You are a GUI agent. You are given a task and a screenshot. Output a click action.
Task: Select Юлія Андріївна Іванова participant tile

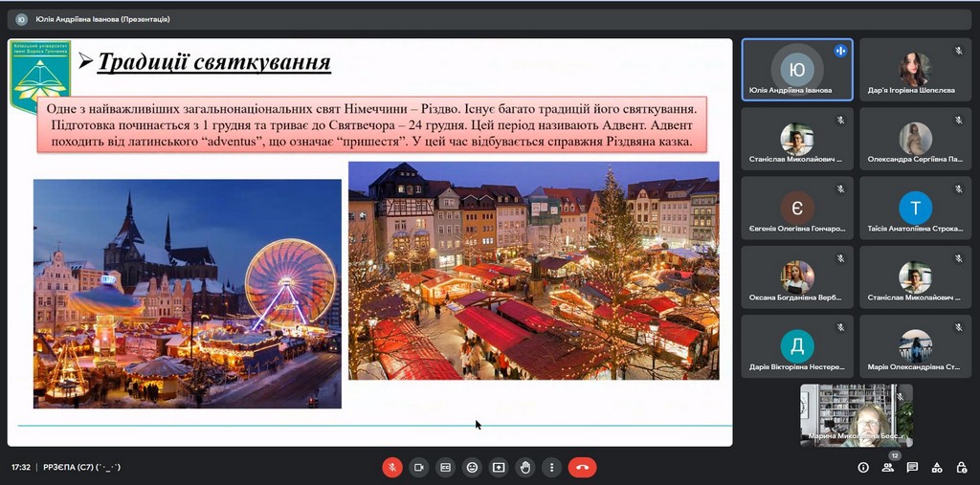click(797, 70)
